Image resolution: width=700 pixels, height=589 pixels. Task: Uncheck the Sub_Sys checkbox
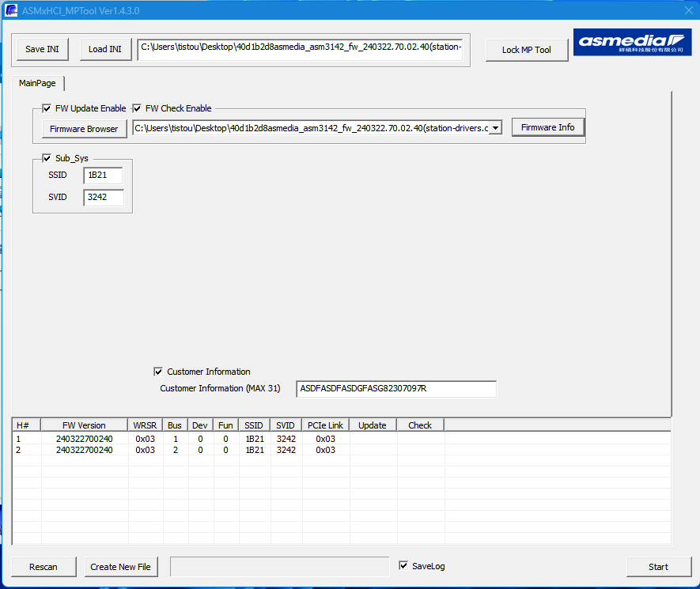(x=47, y=158)
